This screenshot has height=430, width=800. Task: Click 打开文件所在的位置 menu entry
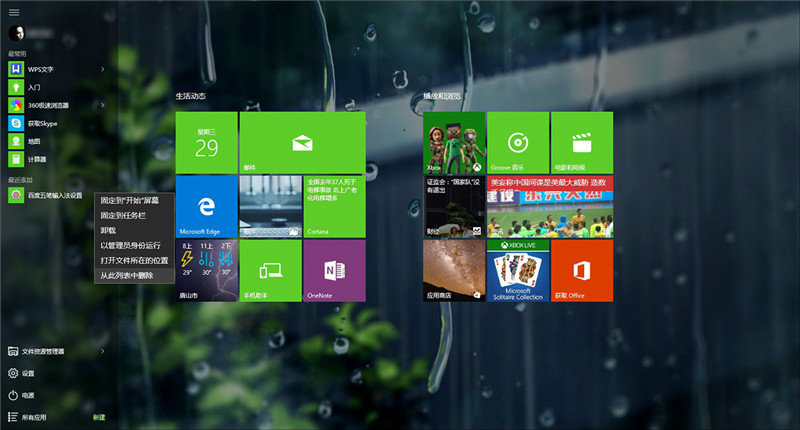[x=135, y=260]
